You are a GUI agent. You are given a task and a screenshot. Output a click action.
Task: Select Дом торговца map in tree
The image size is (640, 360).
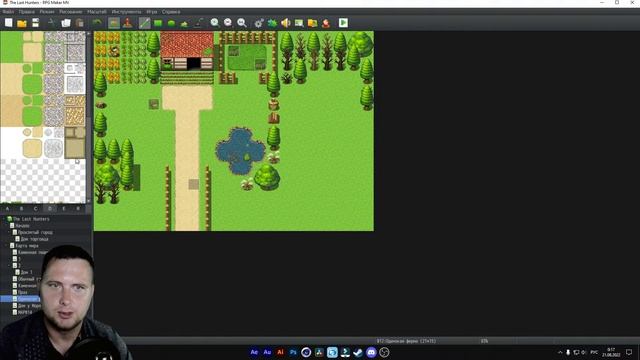(x=34, y=239)
